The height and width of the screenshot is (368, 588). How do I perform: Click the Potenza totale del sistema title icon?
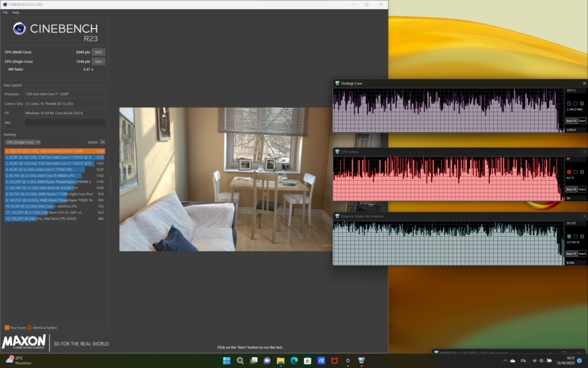[x=337, y=216]
